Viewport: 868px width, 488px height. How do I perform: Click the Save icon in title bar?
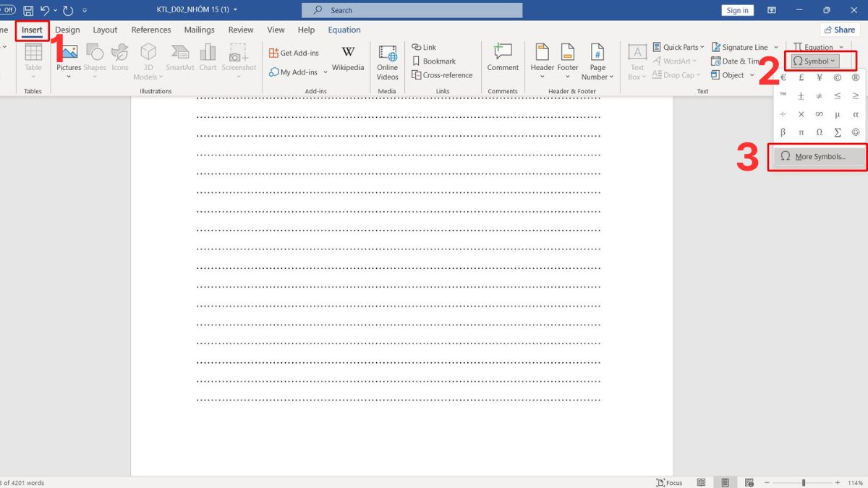coord(28,11)
